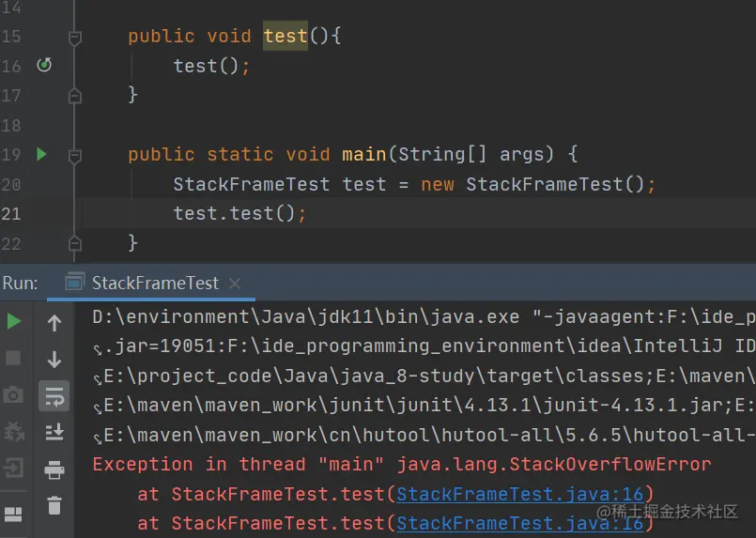The height and width of the screenshot is (538, 756).
Task: Run main via the green gutter arrow on line 19
Action: 41,154
